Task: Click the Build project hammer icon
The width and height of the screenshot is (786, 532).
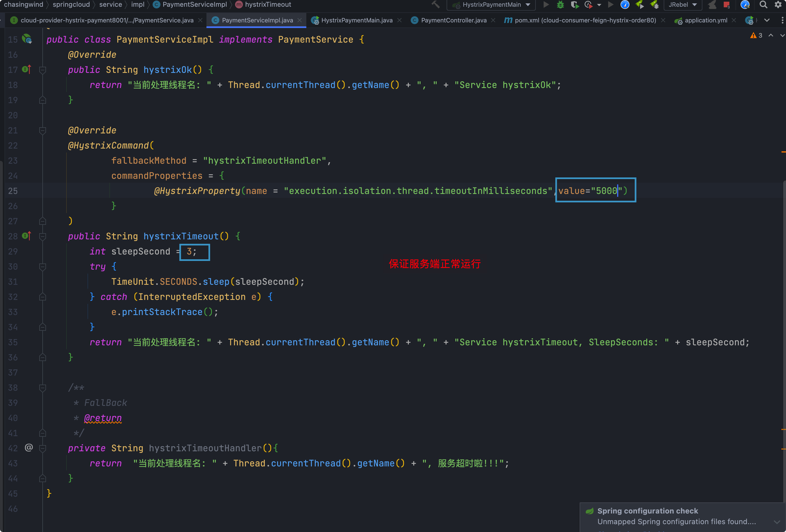Action: coord(436,5)
